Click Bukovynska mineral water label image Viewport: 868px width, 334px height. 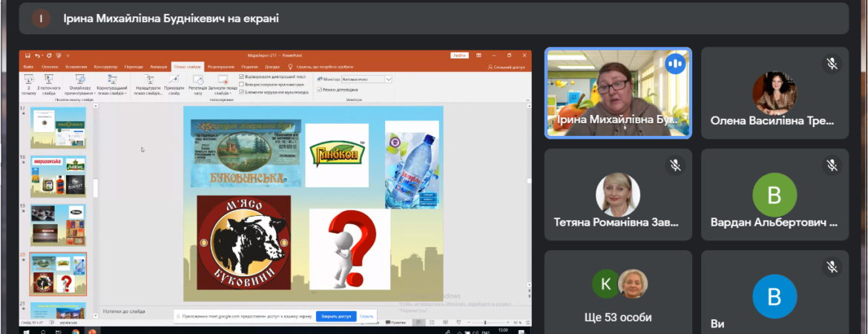pyautogui.click(x=246, y=153)
